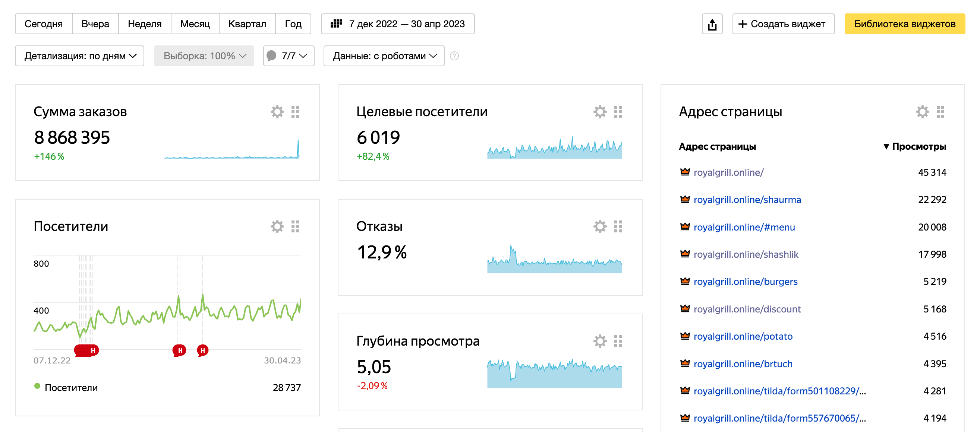Click crown icon beside royalgrill.online/#menu
The image size is (980, 432).
click(x=685, y=226)
